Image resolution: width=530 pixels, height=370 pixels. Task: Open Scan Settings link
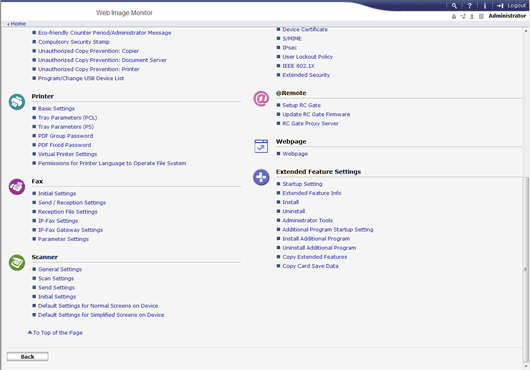tap(56, 278)
